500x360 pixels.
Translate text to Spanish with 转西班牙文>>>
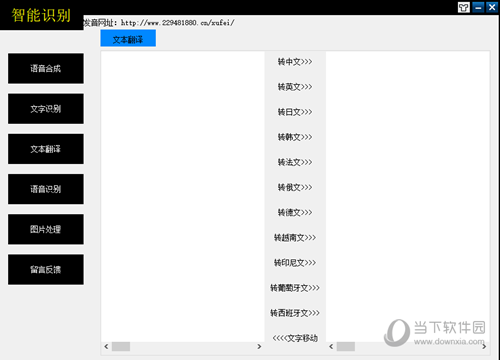(295, 313)
